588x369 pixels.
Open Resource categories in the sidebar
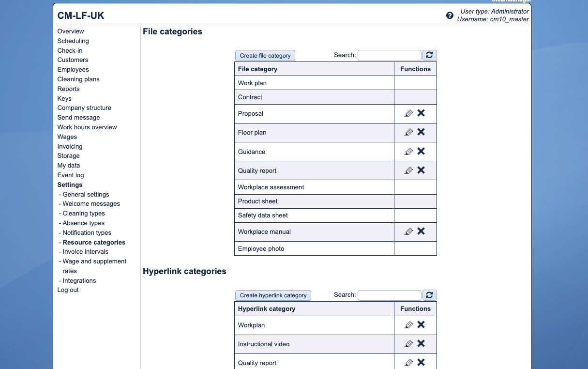click(x=93, y=242)
